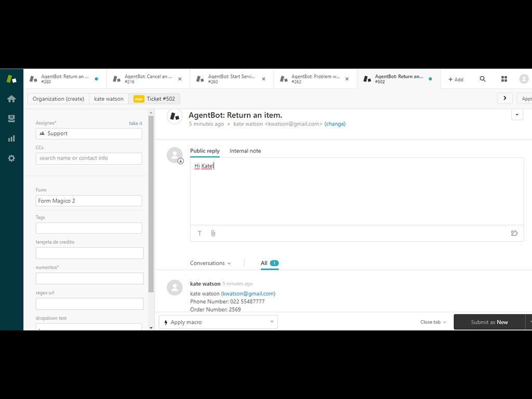The width and height of the screenshot is (532, 399).
Task: Open ticket options dropdown arrow beside title
Action: (x=517, y=115)
